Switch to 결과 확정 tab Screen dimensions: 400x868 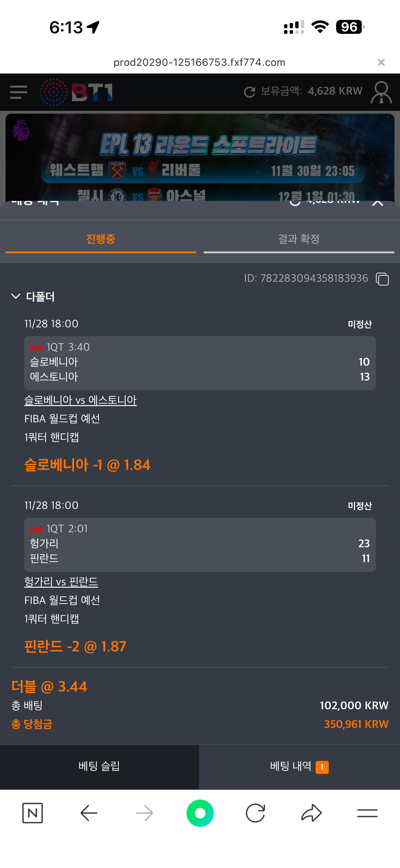(x=299, y=239)
